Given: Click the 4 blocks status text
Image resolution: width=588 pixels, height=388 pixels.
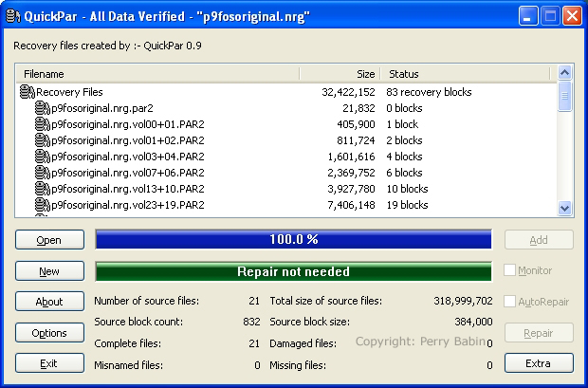Looking at the screenshot, I should tap(404, 157).
